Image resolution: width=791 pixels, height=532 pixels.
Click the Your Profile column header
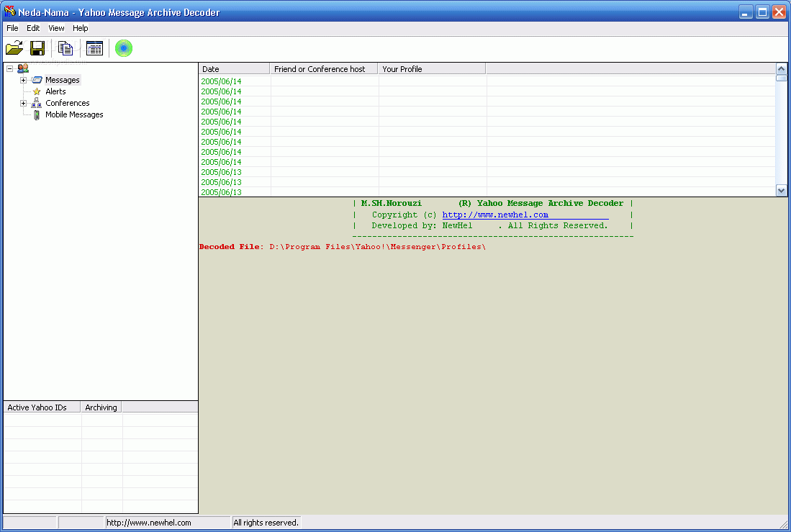[x=432, y=68]
